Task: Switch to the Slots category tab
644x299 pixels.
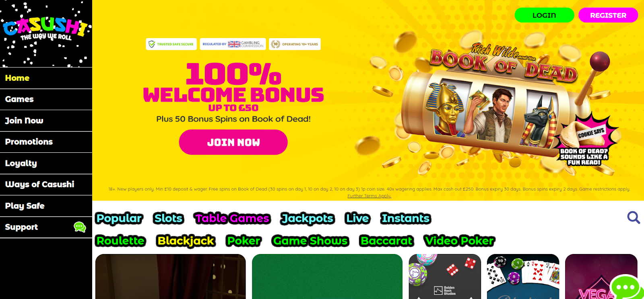Action: tap(169, 218)
